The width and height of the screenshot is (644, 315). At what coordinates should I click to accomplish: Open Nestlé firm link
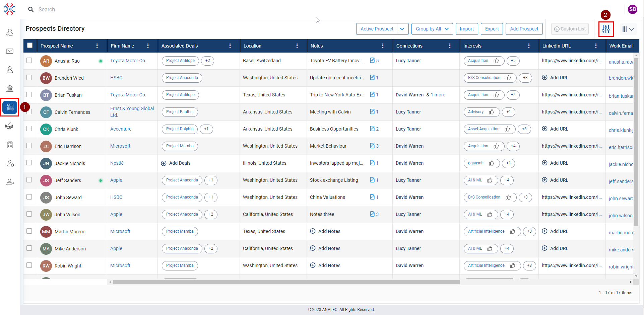117,163
